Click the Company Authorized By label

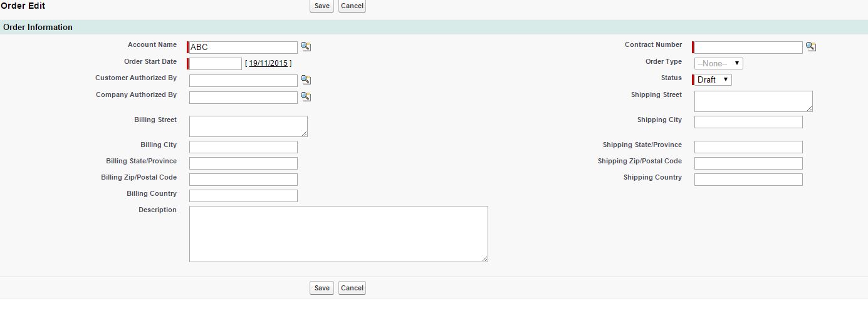[136, 95]
